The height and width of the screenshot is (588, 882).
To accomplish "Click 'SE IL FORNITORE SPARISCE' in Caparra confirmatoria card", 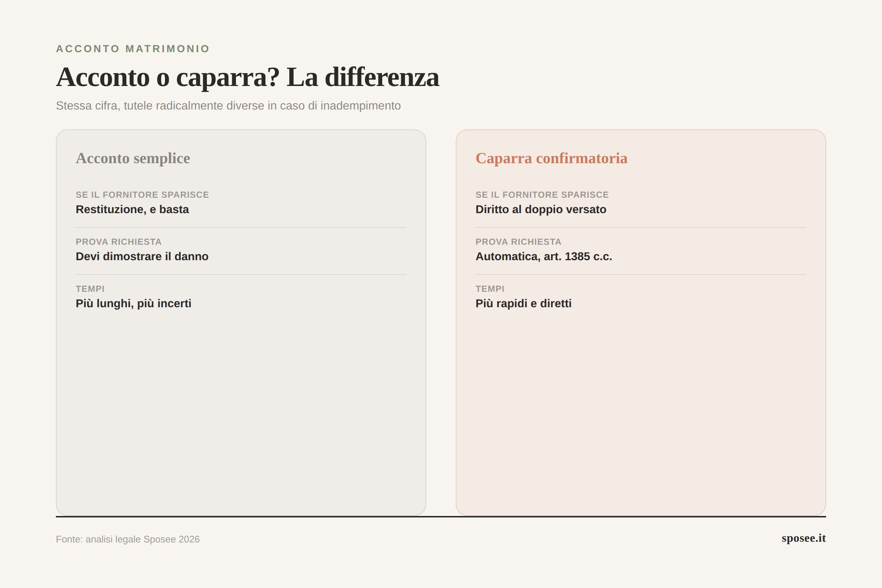I will pos(542,195).
